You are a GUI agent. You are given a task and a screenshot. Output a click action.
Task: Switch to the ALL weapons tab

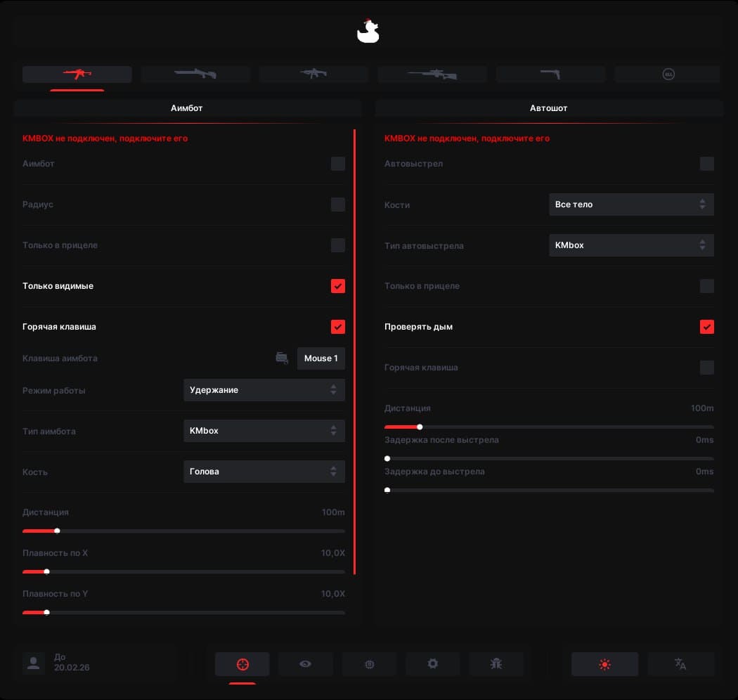(668, 74)
